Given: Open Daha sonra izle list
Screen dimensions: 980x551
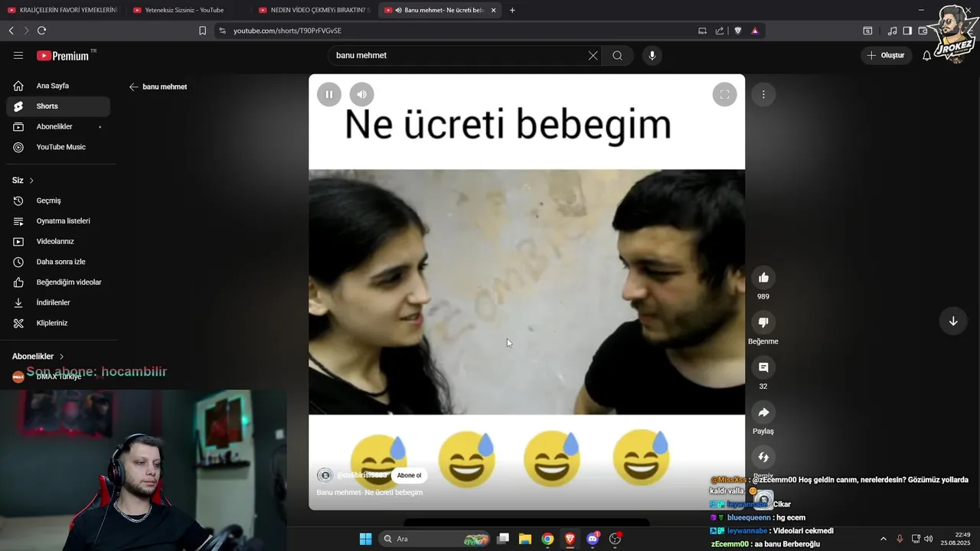Looking at the screenshot, I should click(58, 262).
